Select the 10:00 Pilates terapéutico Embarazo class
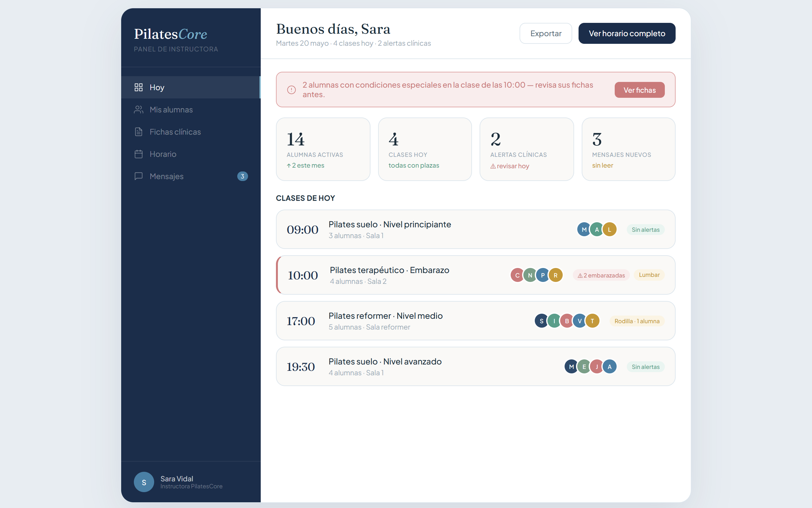The width and height of the screenshot is (812, 508). (475, 275)
